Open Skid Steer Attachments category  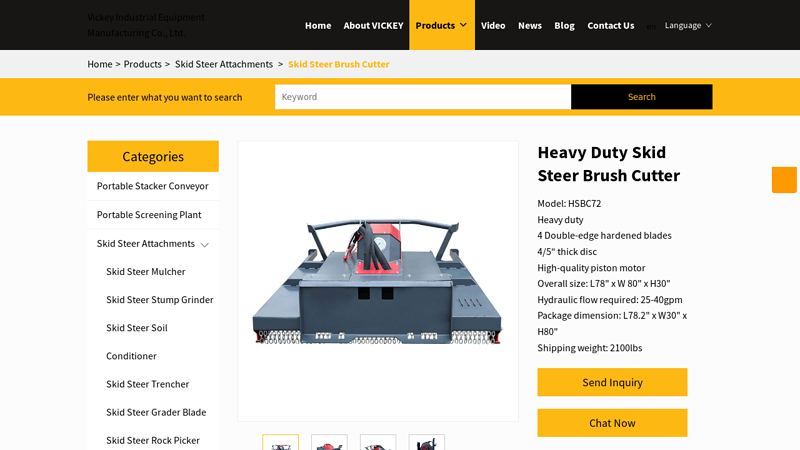coord(146,243)
